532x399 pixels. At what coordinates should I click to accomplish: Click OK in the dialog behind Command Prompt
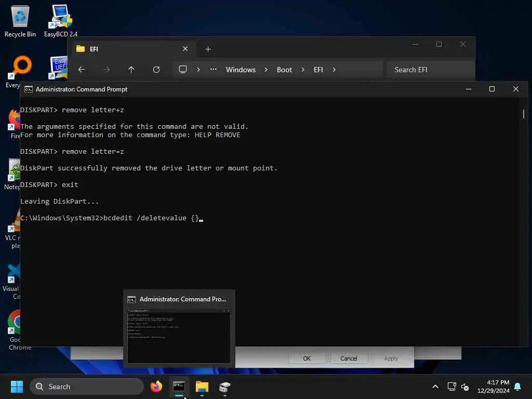coord(307,358)
